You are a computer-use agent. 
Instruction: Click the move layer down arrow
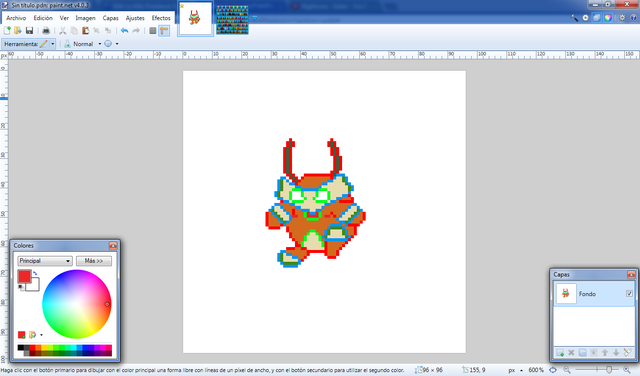[616, 352]
